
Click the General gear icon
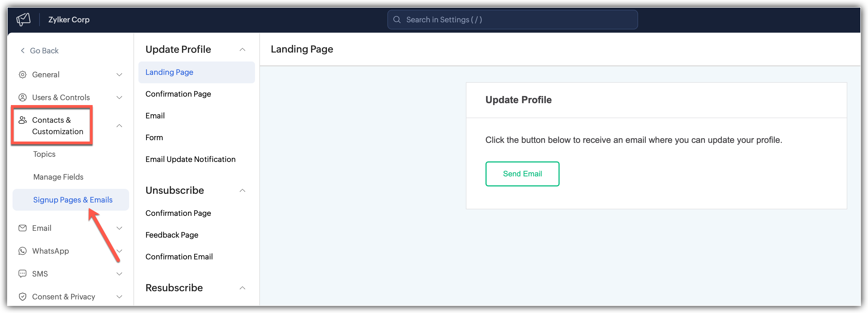pos(23,74)
